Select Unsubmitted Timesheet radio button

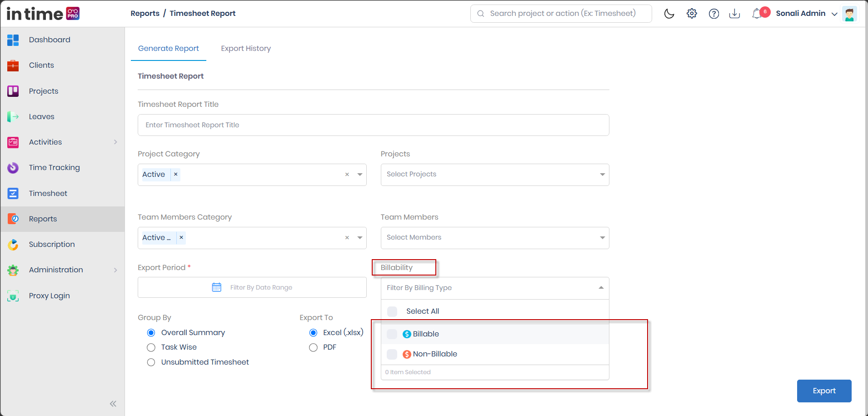pos(151,362)
